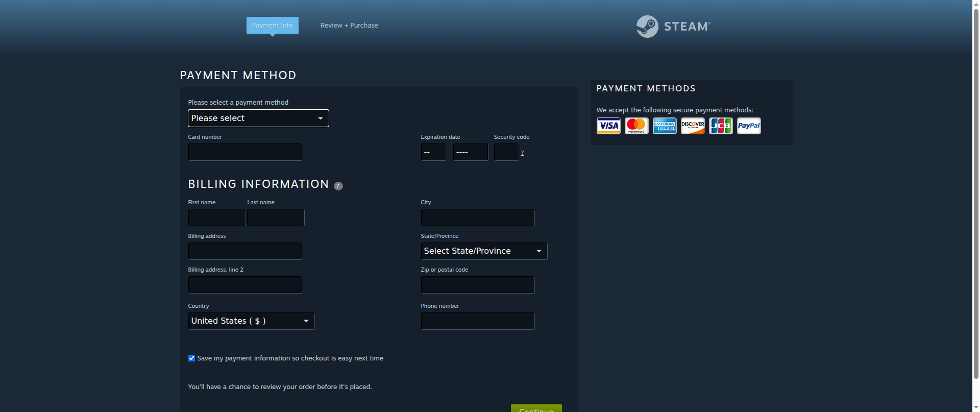Click the Visa card icon

click(x=608, y=126)
